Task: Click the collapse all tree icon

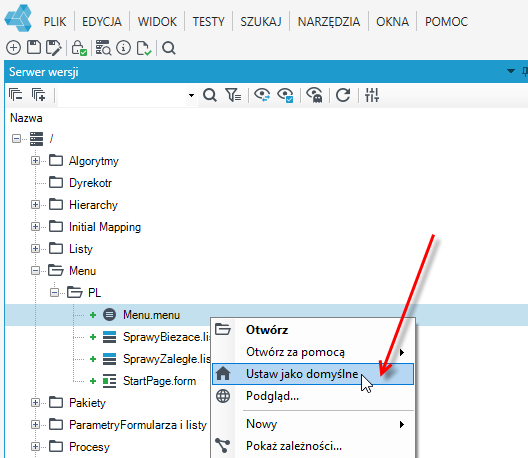Action: point(15,95)
